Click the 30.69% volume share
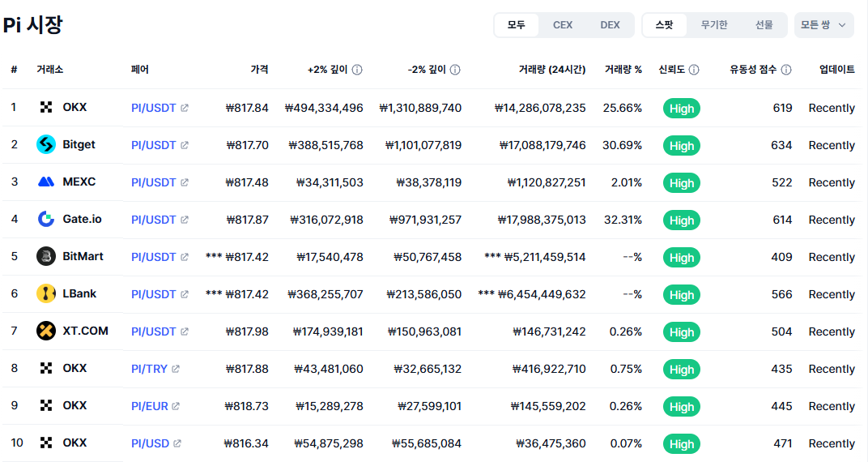This screenshot has width=868, height=462. (622, 145)
